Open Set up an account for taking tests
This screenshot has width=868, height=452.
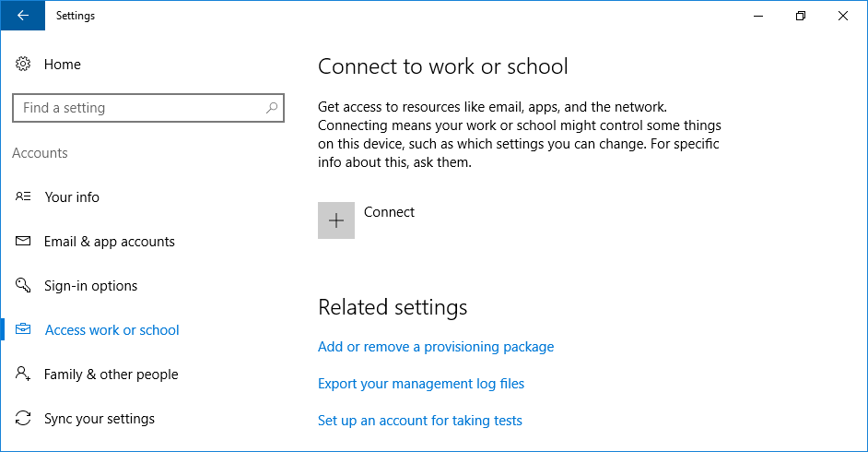click(x=419, y=421)
